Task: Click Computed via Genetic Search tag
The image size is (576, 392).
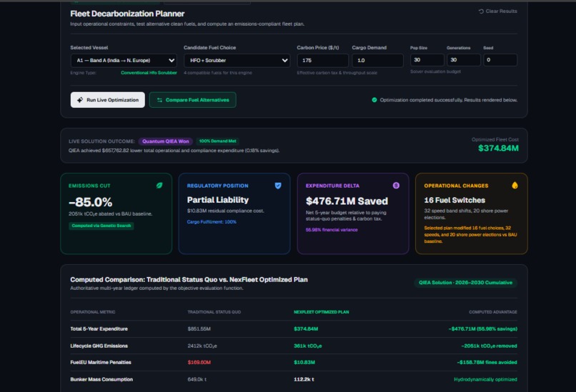Action: point(101,226)
